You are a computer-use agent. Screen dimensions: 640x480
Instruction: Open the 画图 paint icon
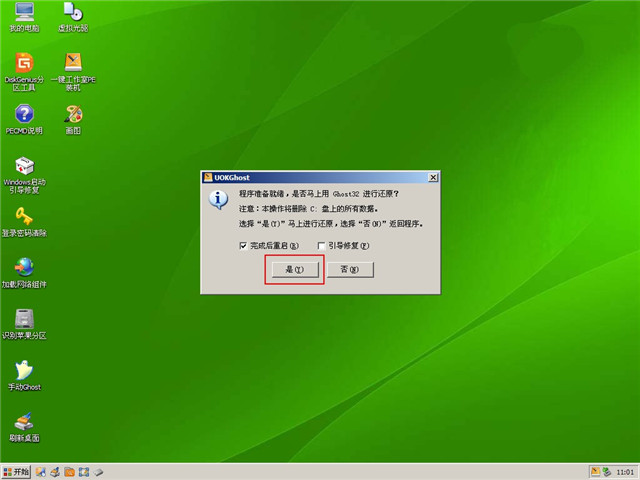[x=73, y=114]
